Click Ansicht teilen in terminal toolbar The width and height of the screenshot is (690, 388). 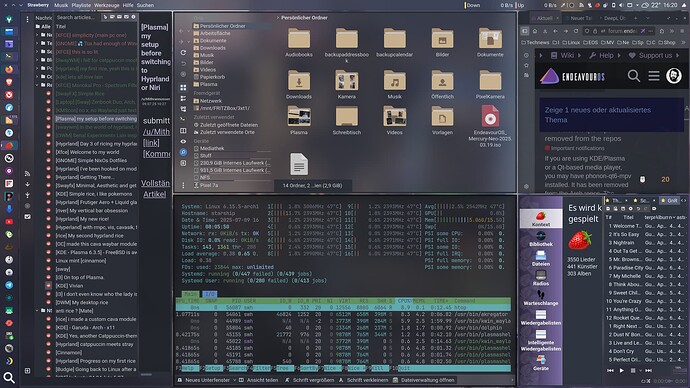click(258, 380)
